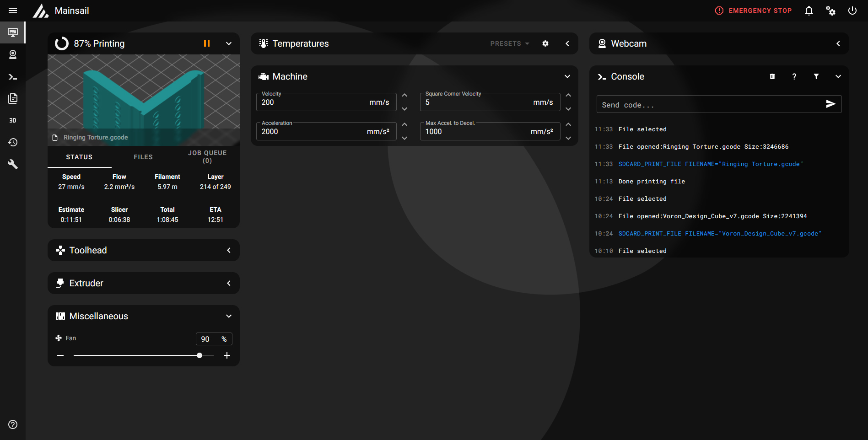868x440 pixels.
Task: Open the notifications bell
Action: (x=809, y=11)
